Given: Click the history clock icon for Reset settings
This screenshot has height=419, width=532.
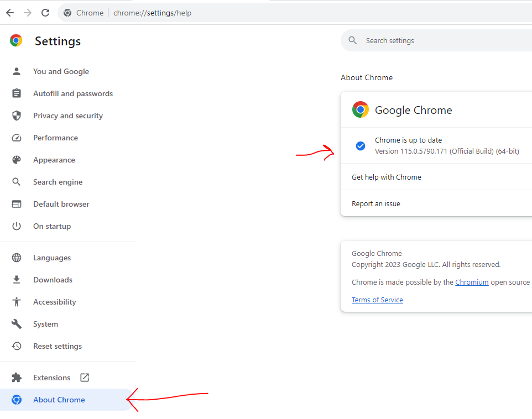Looking at the screenshot, I should tap(16, 345).
